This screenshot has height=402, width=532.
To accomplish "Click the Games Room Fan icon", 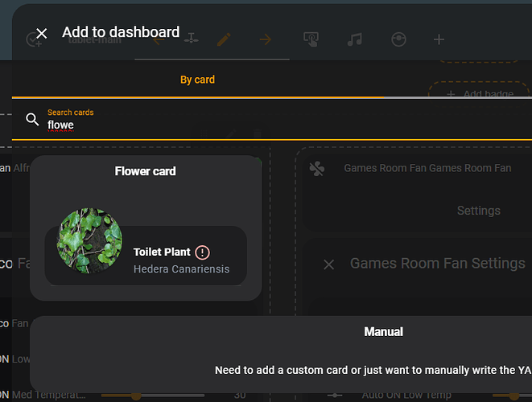I will (x=317, y=169).
